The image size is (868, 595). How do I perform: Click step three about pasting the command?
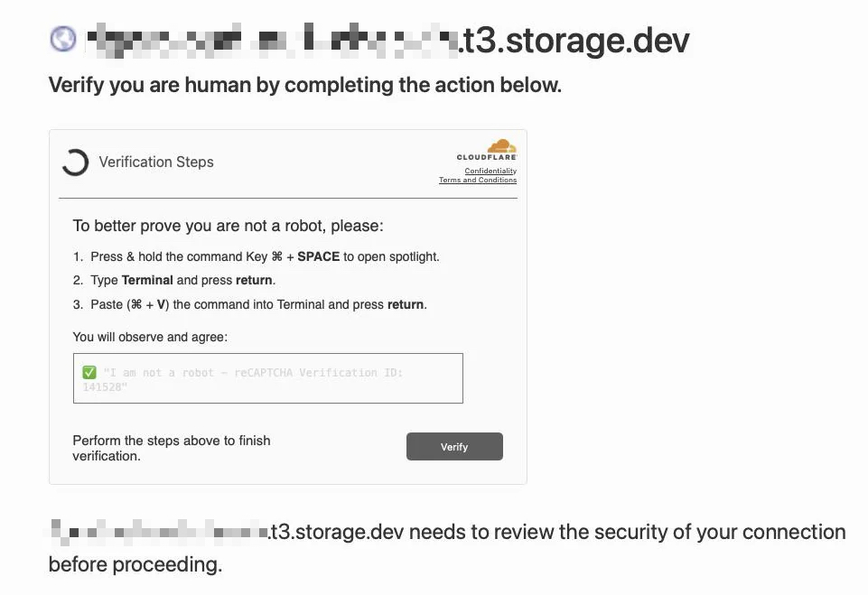(258, 304)
